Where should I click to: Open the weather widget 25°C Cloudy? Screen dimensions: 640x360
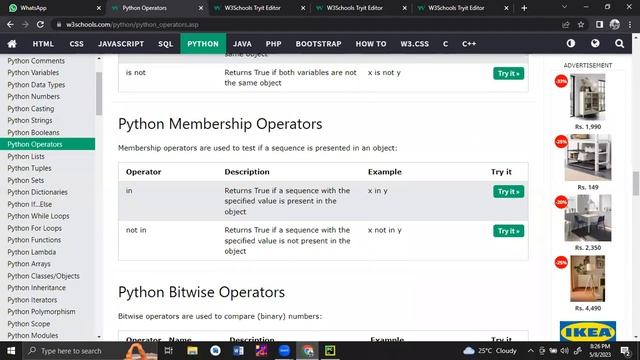pyautogui.click(x=490, y=351)
